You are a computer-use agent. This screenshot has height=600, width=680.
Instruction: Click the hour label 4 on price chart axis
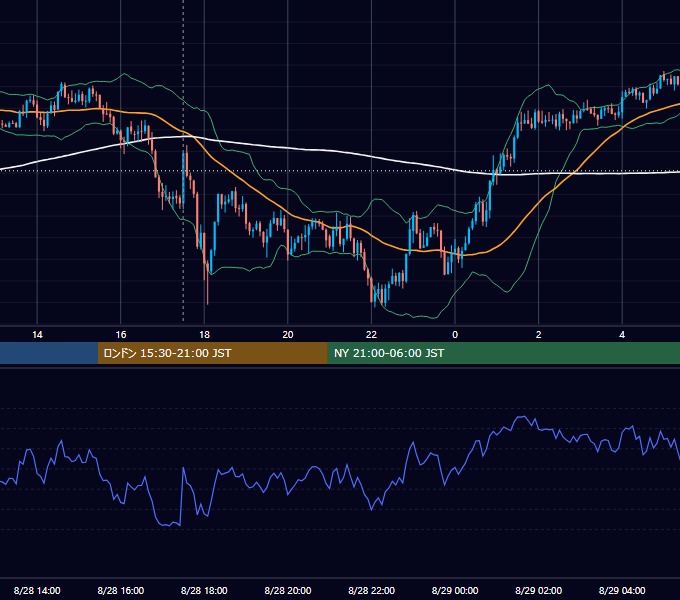pos(622,334)
